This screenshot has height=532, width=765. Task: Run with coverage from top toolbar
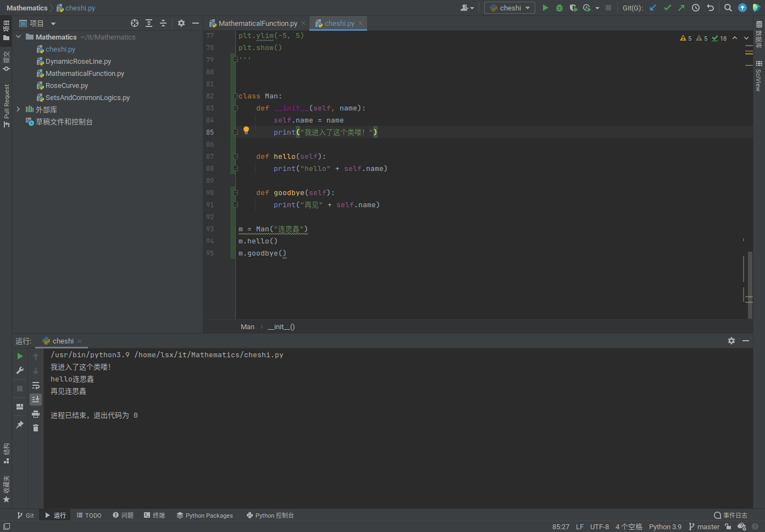[x=573, y=8]
